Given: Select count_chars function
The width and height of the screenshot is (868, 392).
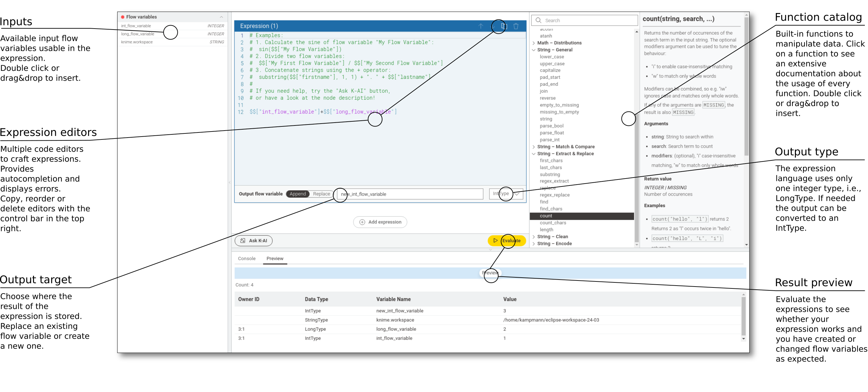Looking at the screenshot, I should point(553,223).
